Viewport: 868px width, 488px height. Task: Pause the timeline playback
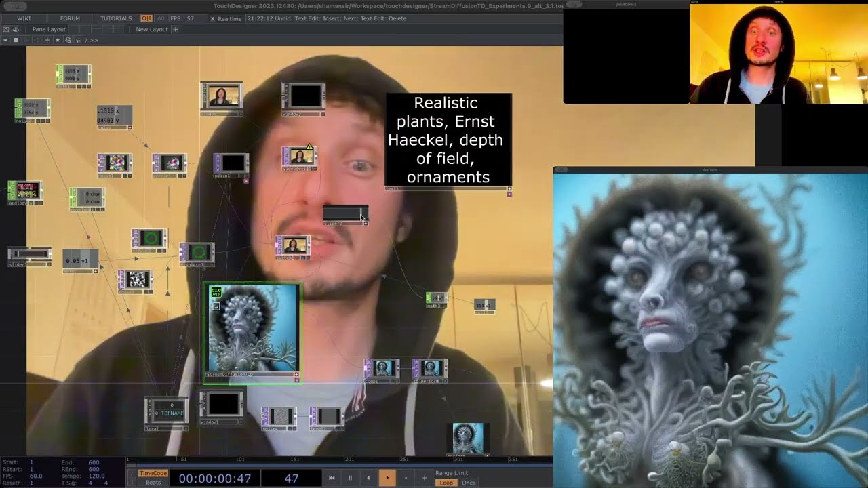(x=350, y=478)
